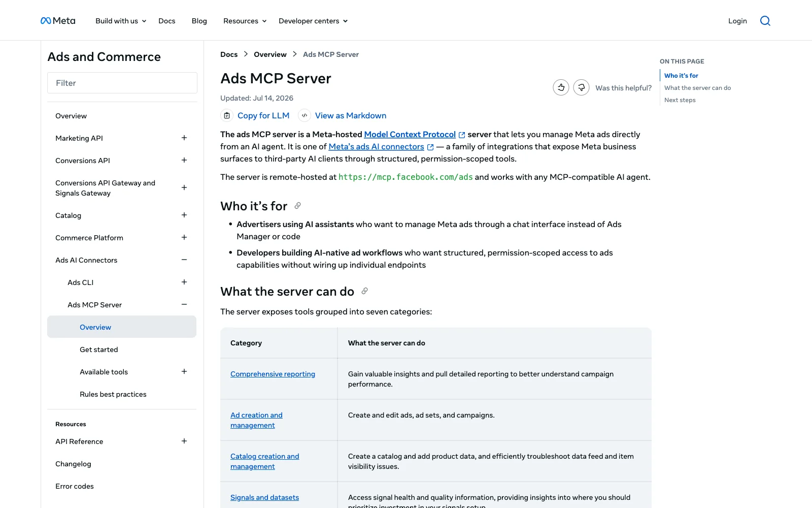Expand Commerce Platform section
The image size is (812, 508).
pos(184,237)
